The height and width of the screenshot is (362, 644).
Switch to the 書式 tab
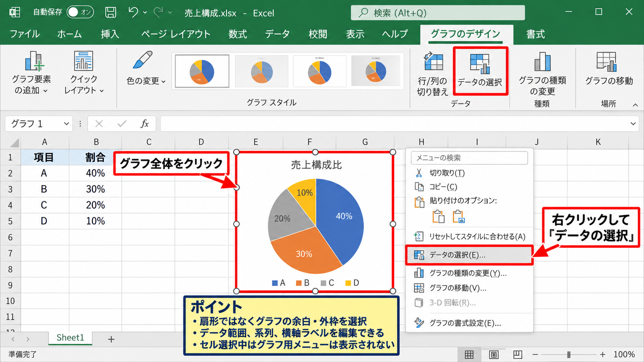[536, 34]
